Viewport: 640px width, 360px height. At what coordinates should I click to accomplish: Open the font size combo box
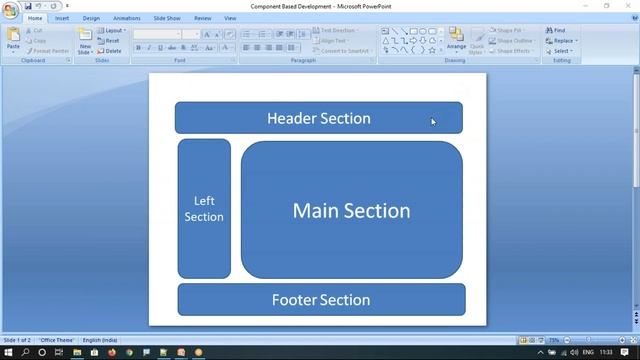191,34
